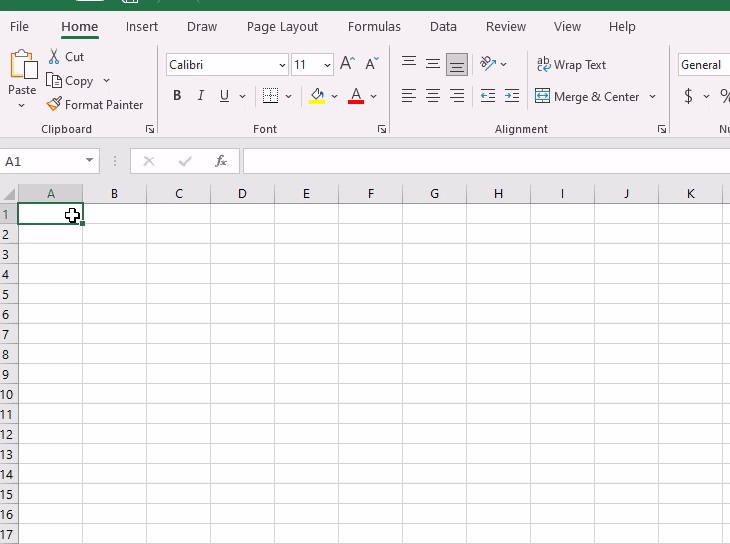This screenshot has height=544, width=730.
Task: Switch to the Data tab
Action: [x=443, y=27]
